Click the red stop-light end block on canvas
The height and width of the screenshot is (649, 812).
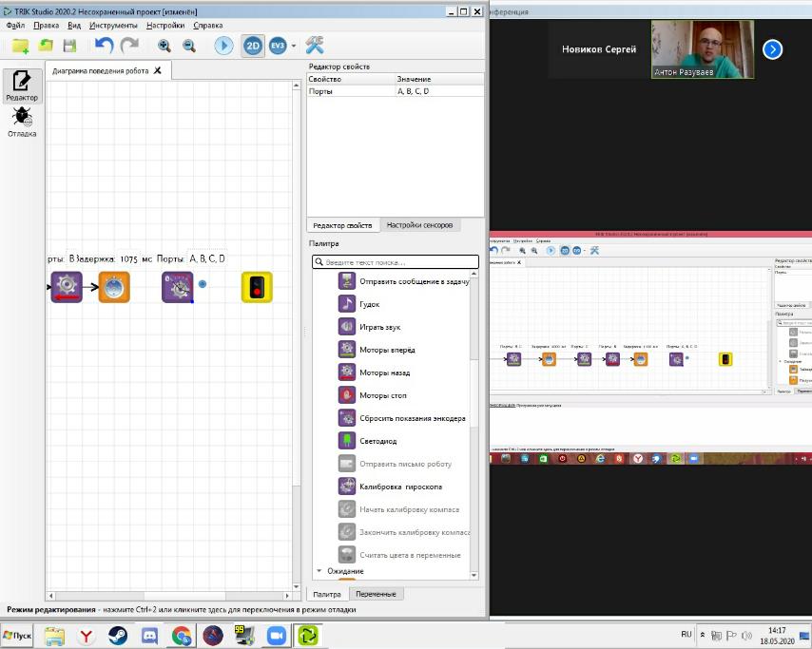pos(256,287)
